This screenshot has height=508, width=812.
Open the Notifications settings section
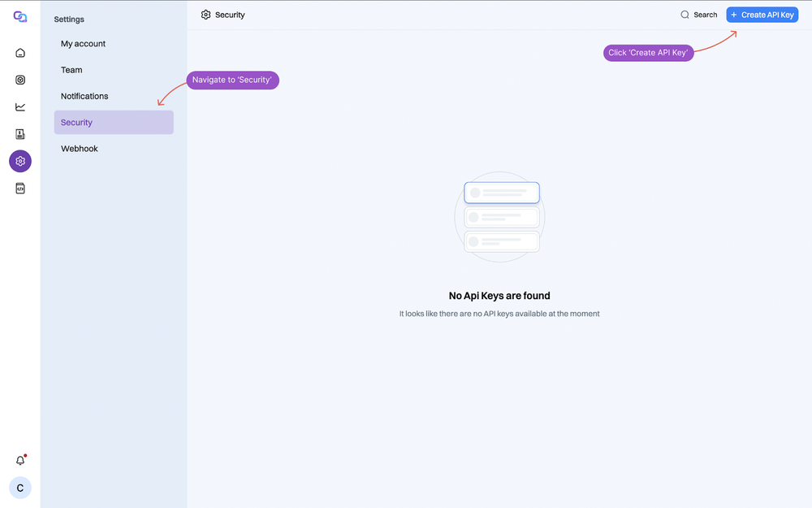click(x=84, y=96)
